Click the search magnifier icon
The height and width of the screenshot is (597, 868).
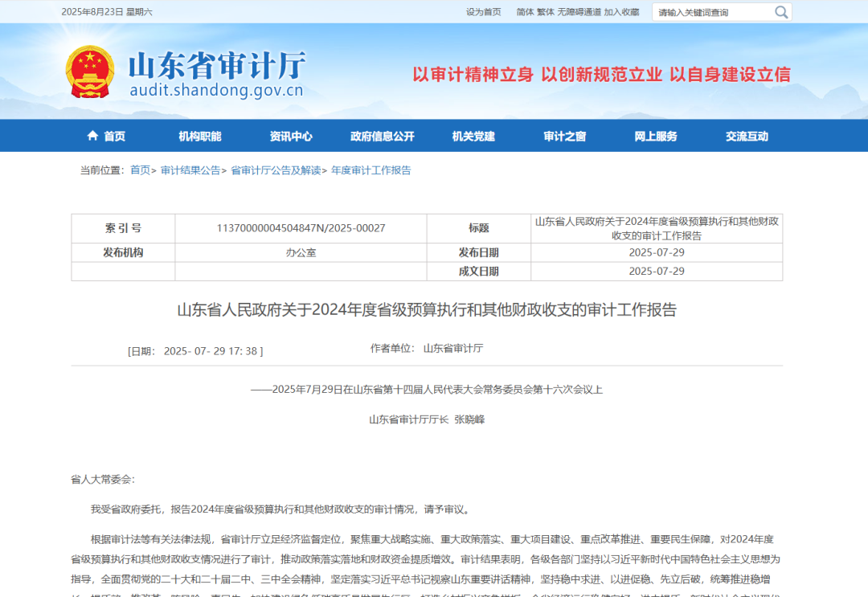(780, 12)
